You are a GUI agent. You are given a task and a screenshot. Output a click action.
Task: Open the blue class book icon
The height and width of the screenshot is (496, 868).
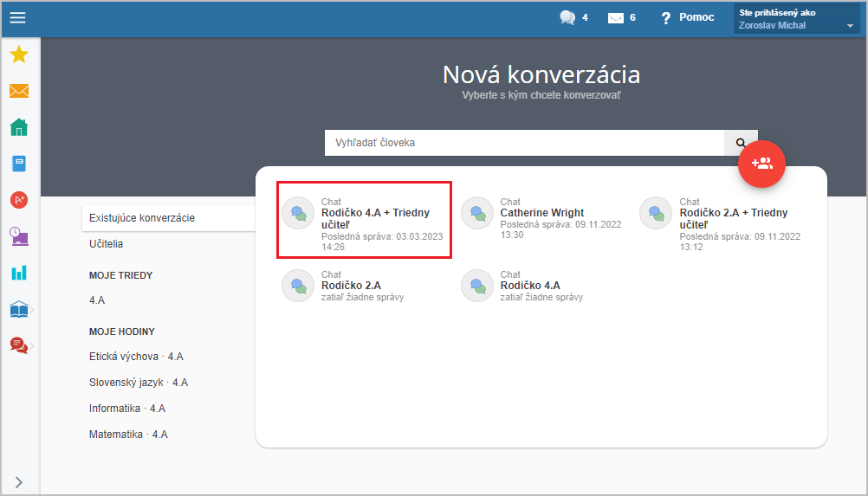(x=19, y=164)
